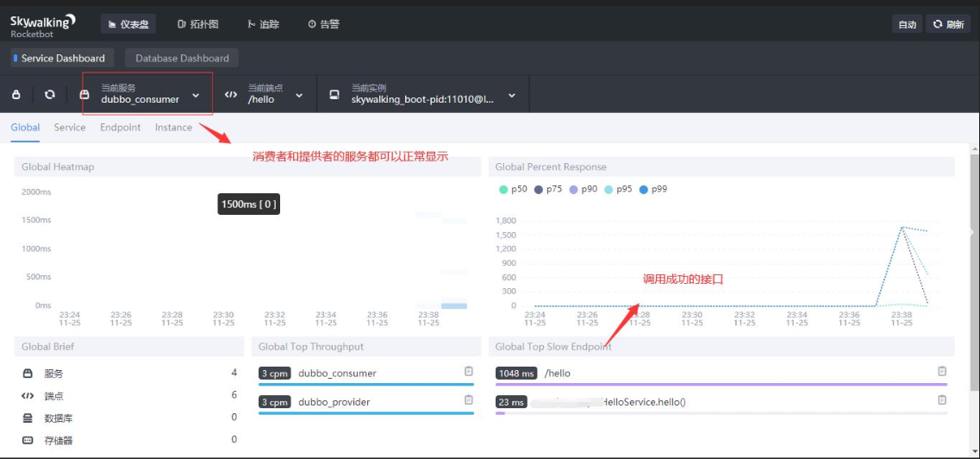
Task: Select the Database Dashboard tab
Action: click(x=182, y=58)
